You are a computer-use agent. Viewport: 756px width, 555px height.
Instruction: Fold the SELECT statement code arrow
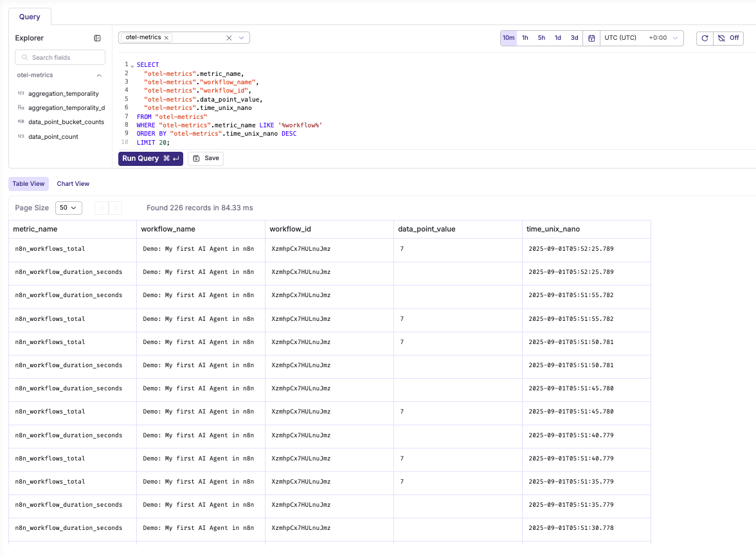[x=132, y=65]
